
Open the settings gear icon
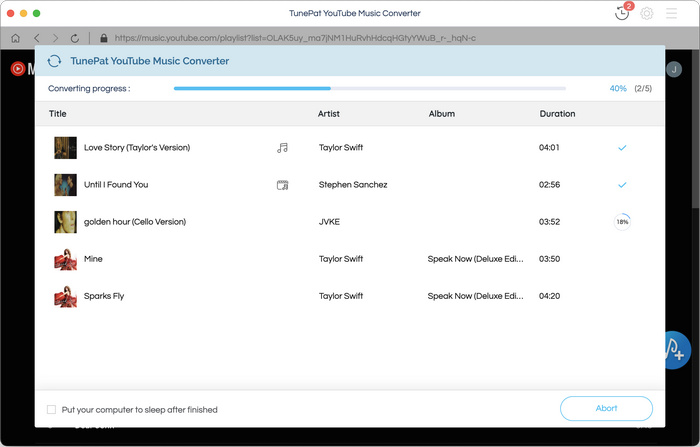coord(646,13)
